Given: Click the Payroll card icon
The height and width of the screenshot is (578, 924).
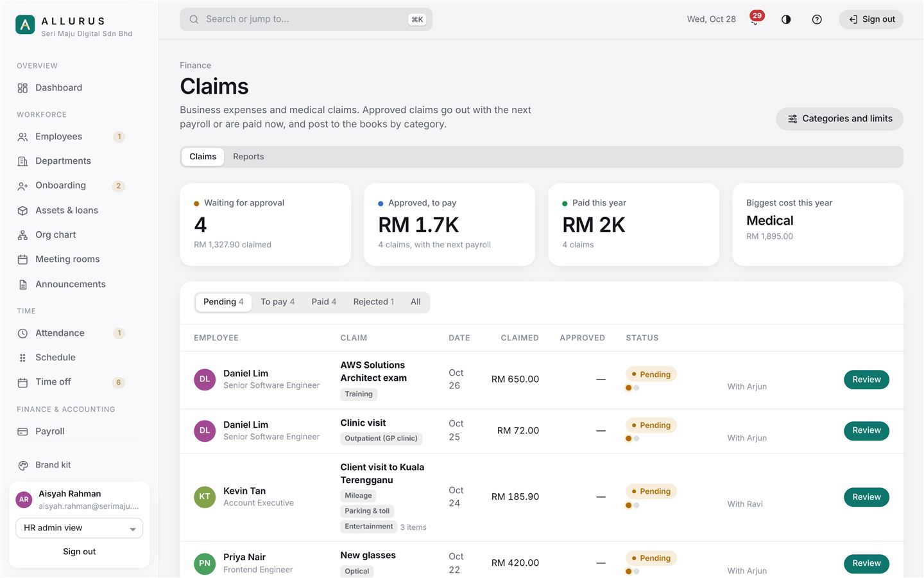Looking at the screenshot, I should click(x=22, y=432).
